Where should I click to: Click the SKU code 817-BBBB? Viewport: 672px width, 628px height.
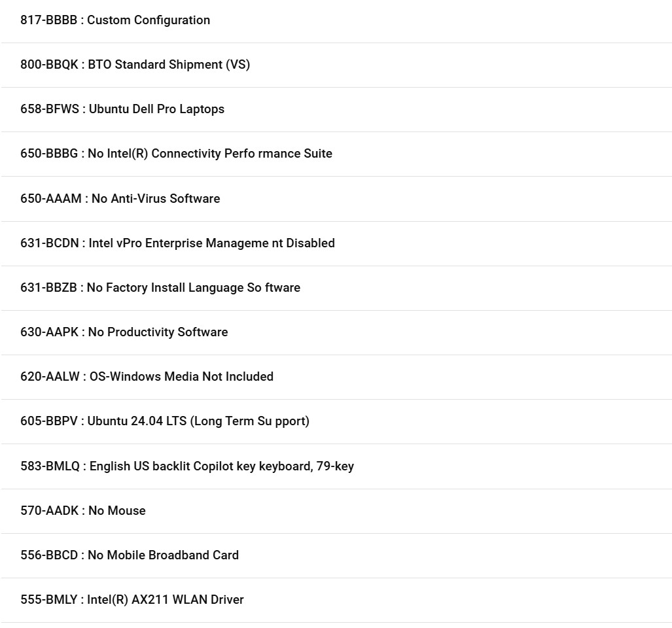click(x=49, y=20)
